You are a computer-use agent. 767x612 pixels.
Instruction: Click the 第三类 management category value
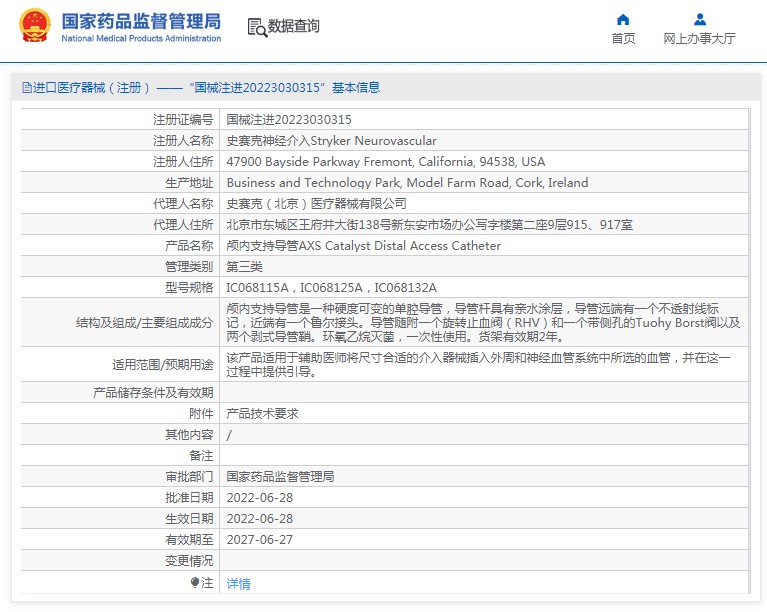pyautogui.click(x=244, y=267)
